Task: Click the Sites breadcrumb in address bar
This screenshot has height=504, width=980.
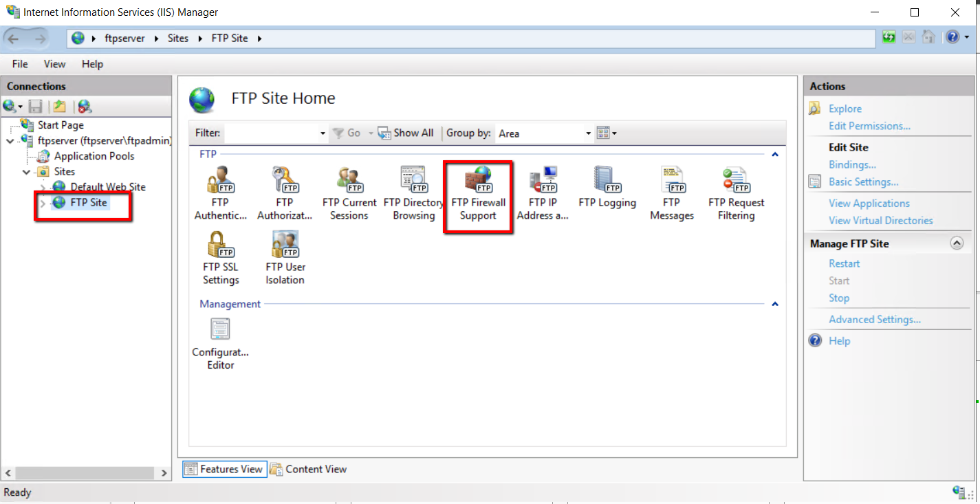Action: [178, 39]
